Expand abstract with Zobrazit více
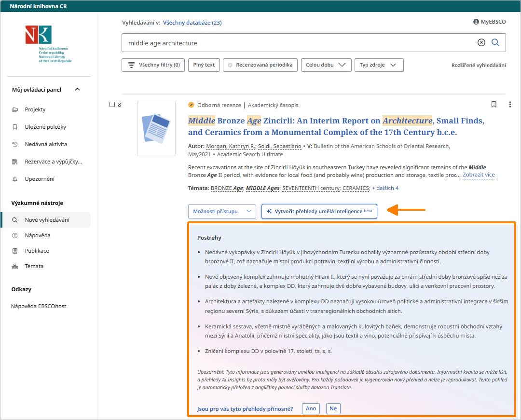 pyautogui.click(x=479, y=175)
